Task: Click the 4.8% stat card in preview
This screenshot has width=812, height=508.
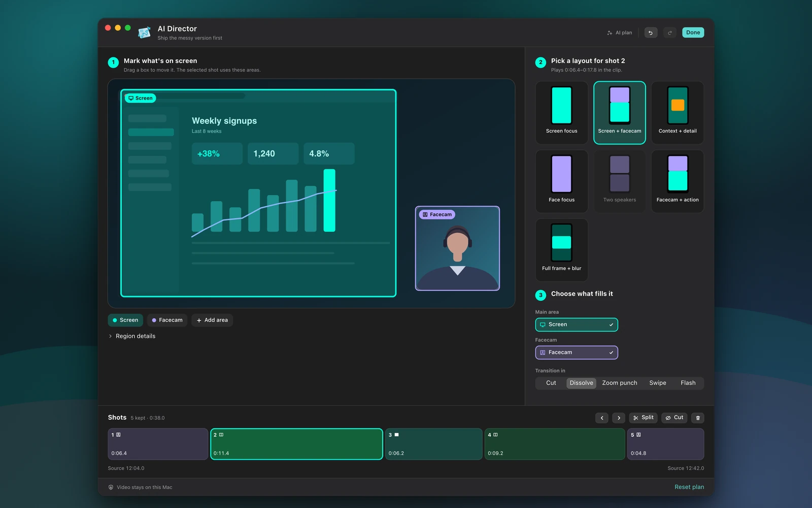Action: click(329, 153)
